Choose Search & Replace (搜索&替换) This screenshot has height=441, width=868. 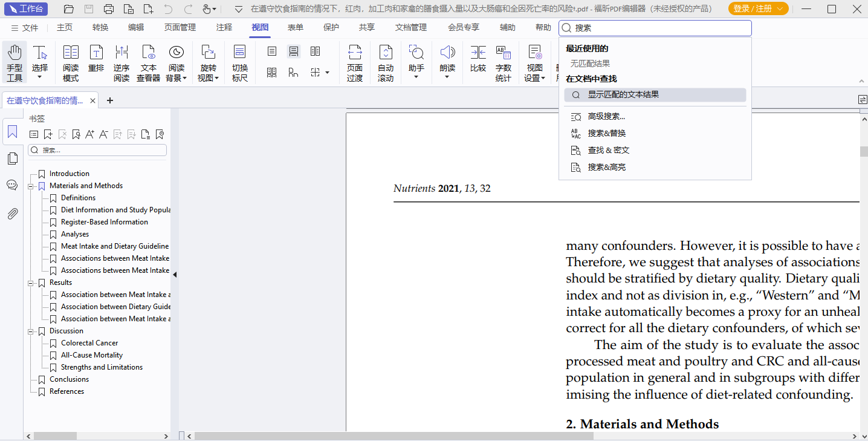(655, 133)
